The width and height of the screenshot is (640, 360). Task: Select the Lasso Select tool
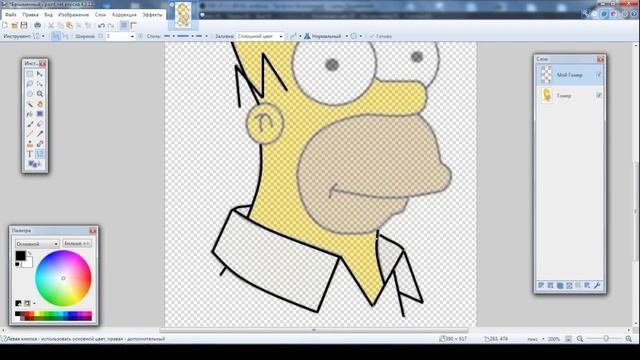coord(30,84)
